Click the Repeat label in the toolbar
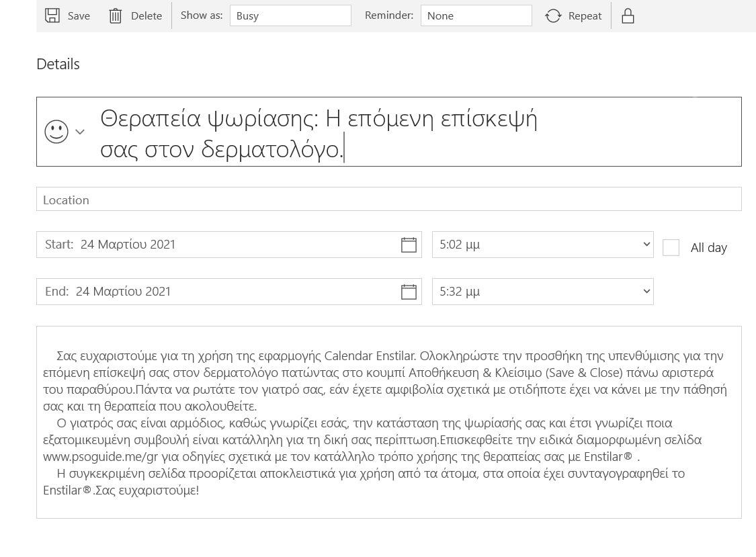 click(585, 16)
